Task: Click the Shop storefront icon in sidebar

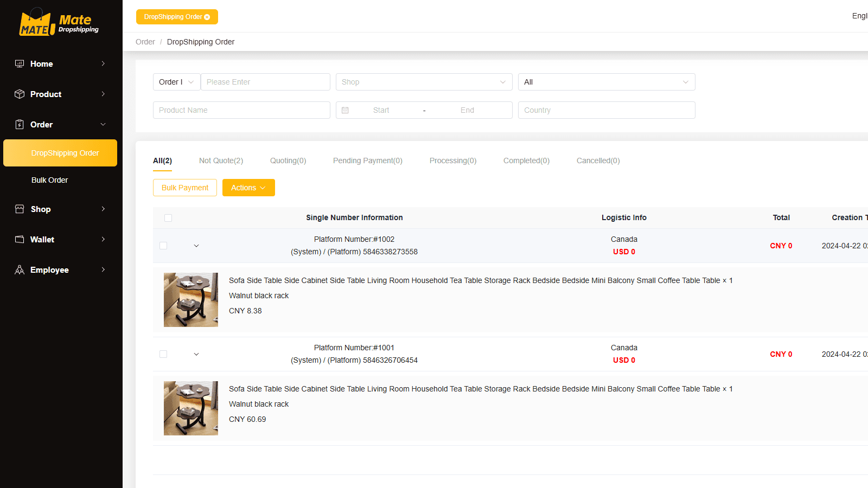Action: pos(20,209)
